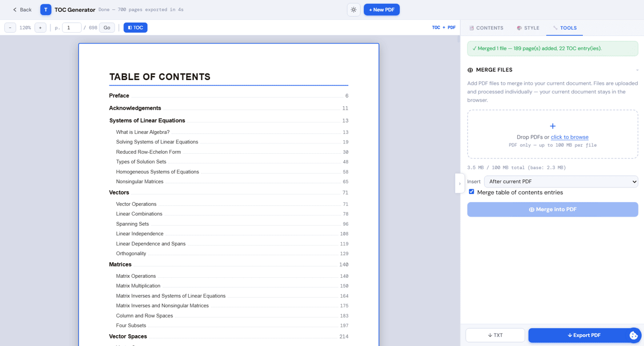Select the Tools tab

click(x=565, y=28)
